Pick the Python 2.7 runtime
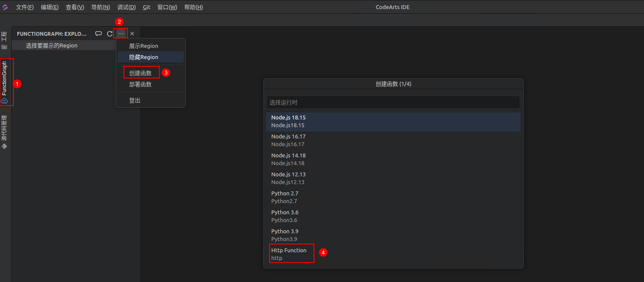644x282 pixels. [x=393, y=197]
